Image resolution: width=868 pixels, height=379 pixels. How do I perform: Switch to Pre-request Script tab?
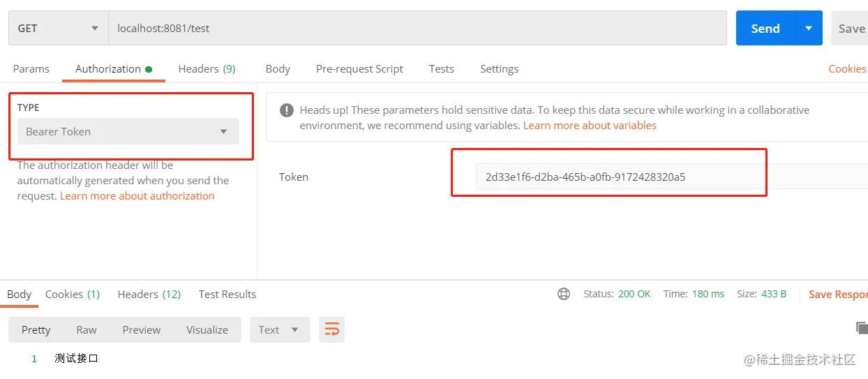point(359,68)
